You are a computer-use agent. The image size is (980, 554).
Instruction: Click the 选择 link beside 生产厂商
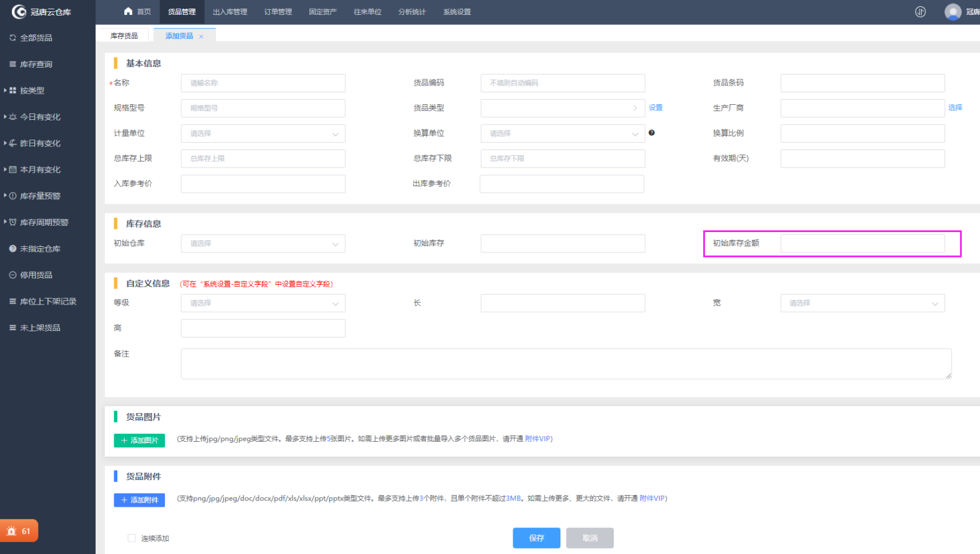click(x=955, y=107)
